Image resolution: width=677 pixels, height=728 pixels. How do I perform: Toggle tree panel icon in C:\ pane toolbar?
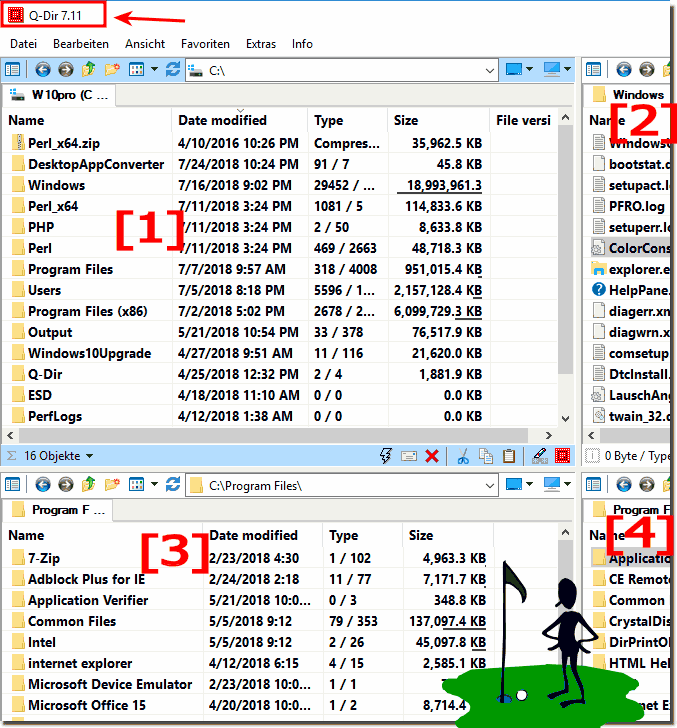point(13,70)
